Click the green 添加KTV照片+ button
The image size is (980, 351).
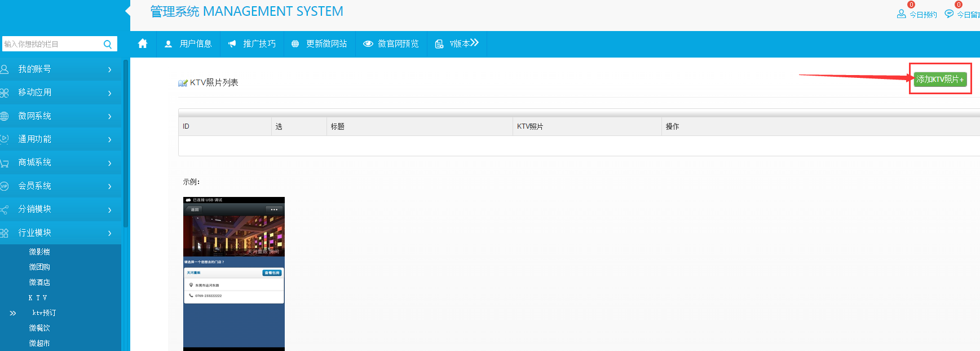(x=939, y=80)
